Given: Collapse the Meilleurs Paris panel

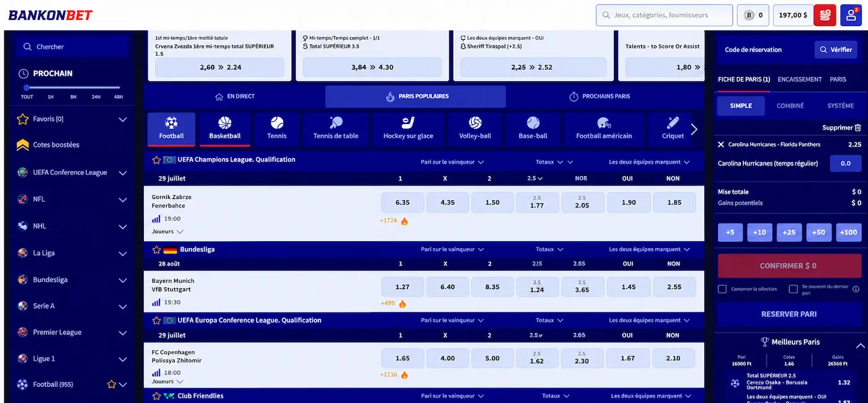Looking at the screenshot, I should (860, 345).
